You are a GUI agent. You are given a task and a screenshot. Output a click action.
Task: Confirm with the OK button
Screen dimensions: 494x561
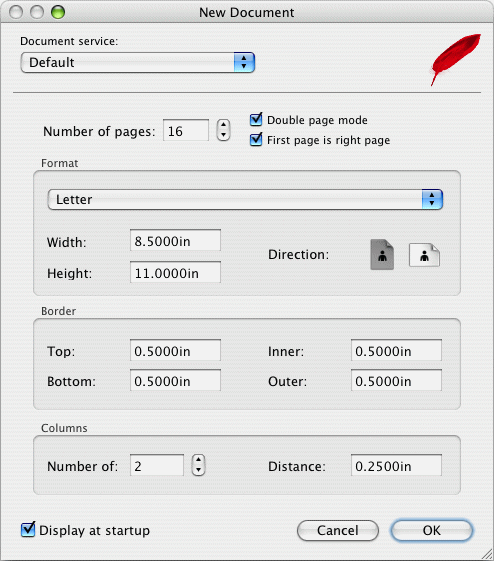432,531
